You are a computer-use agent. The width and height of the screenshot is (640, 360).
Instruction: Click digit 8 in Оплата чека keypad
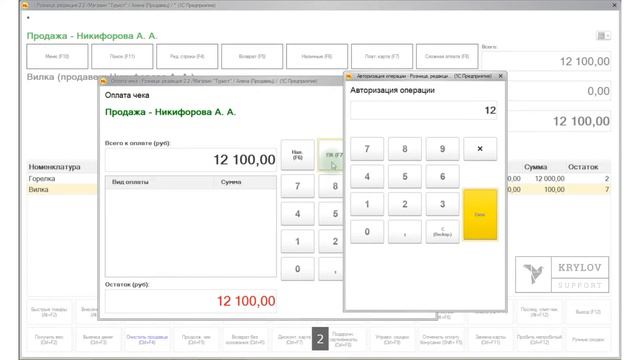331,186
